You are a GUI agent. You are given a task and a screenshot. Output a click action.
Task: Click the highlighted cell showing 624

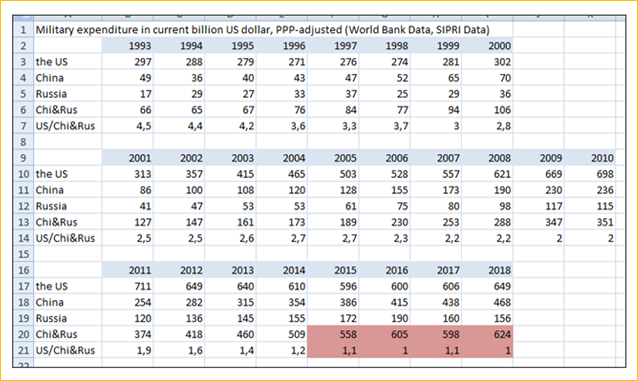coord(487,334)
